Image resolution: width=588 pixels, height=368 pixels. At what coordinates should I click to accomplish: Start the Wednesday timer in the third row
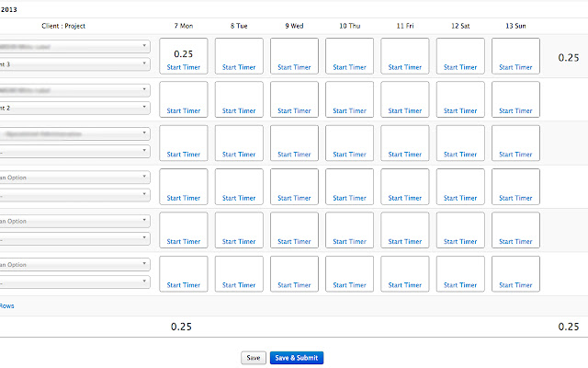pos(294,155)
